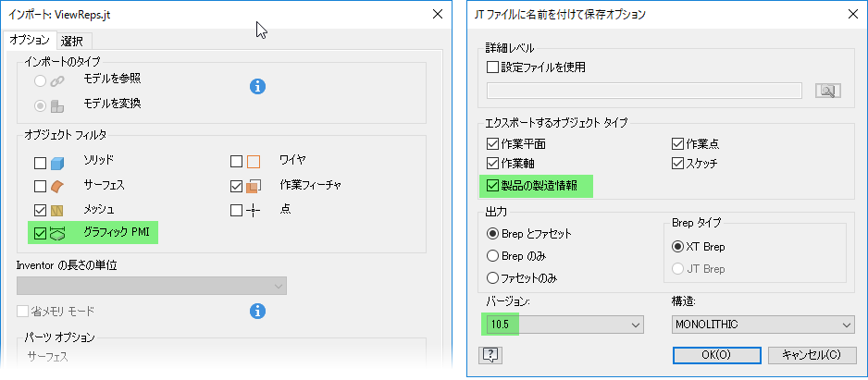Click the info icon next to 省メモリ モード
This screenshot has height=380, width=868.
(x=258, y=311)
